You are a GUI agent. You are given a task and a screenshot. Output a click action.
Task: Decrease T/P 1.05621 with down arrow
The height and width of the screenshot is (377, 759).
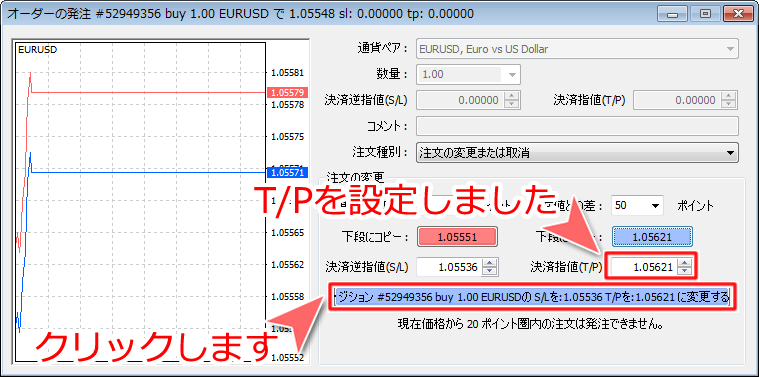tap(685, 271)
